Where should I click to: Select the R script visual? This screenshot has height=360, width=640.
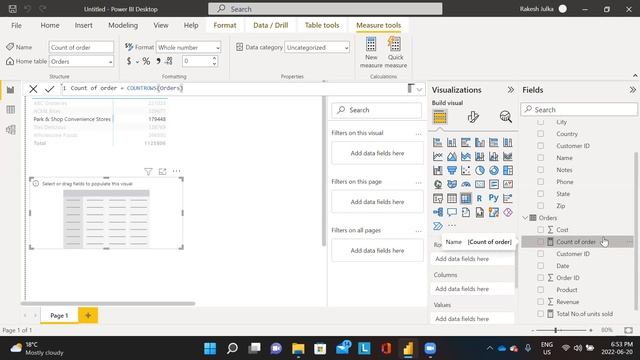pyautogui.click(x=480, y=198)
